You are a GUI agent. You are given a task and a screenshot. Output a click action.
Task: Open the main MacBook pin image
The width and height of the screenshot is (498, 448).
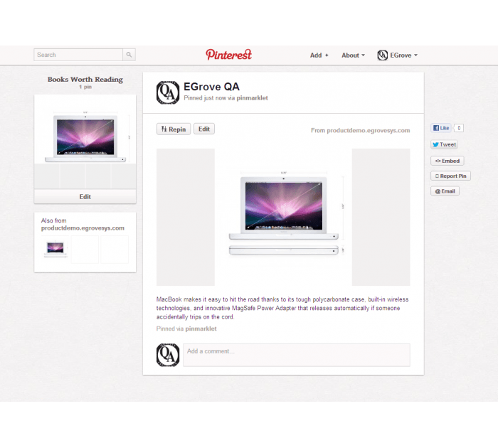(283, 217)
